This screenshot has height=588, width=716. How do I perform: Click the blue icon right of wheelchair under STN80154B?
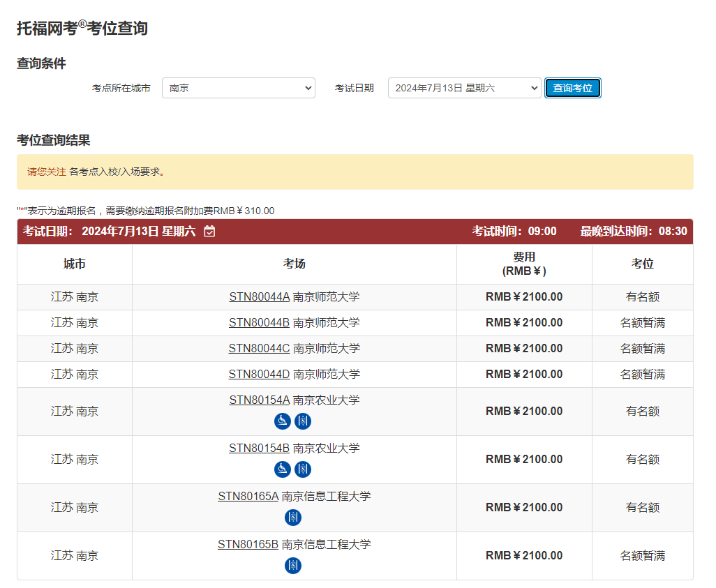pos(303,469)
